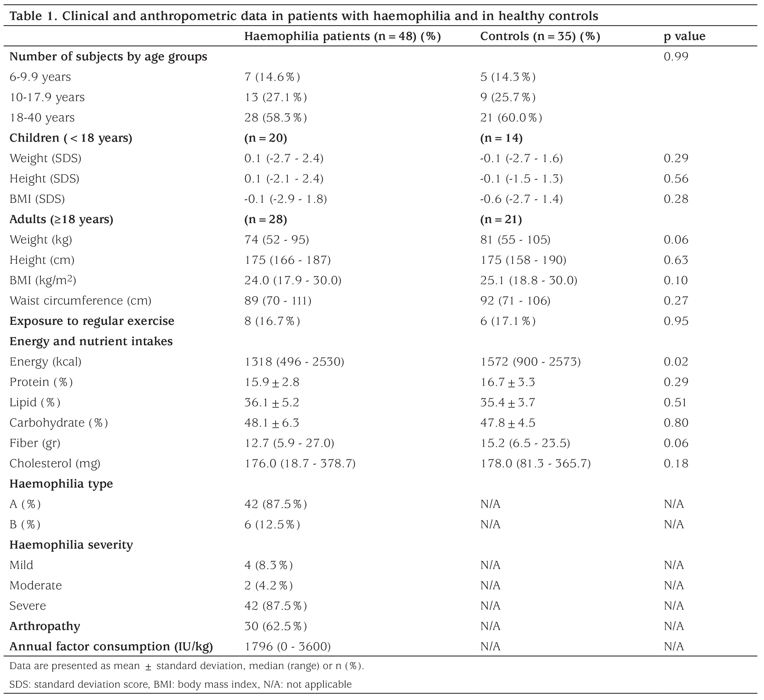Select the '16.7 ± 3.3' protein cell
Image resolution: width=764 pixels, height=700 pixels.
pos(507,382)
